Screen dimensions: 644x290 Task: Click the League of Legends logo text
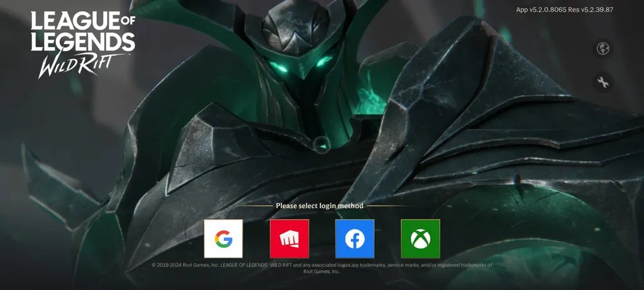point(83,31)
